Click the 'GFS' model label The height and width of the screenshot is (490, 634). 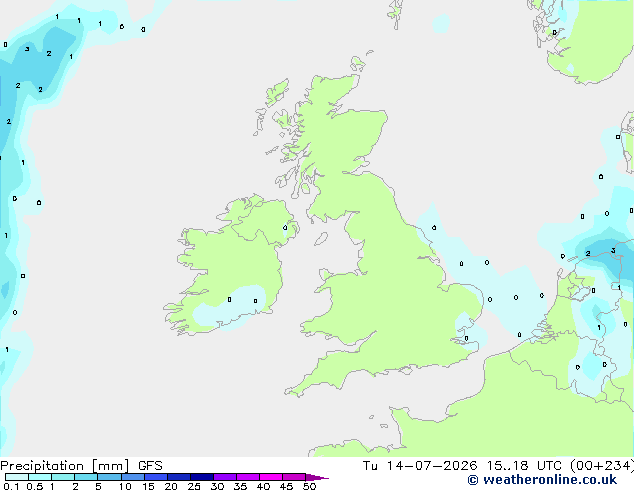150,466
